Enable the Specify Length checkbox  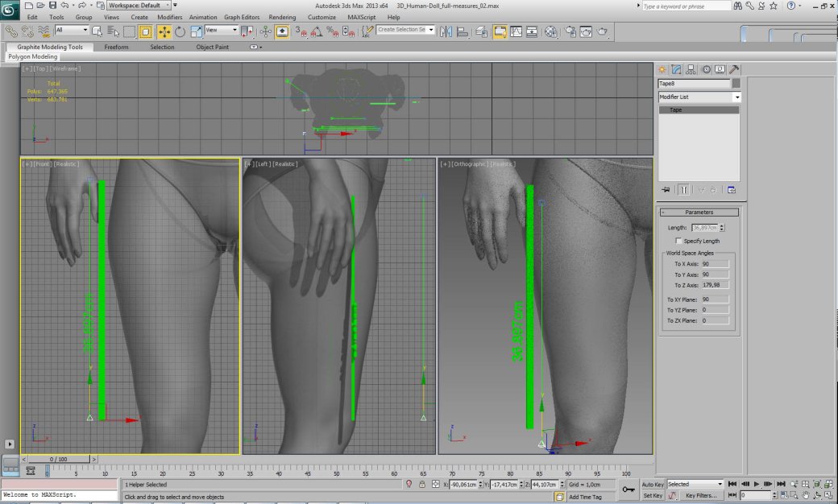pos(678,241)
